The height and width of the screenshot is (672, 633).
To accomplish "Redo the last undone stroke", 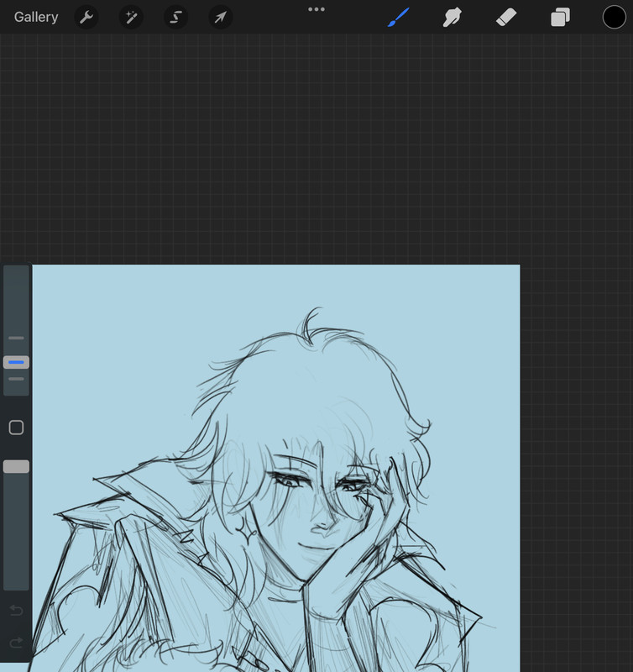I will pyautogui.click(x=16, y=643).
